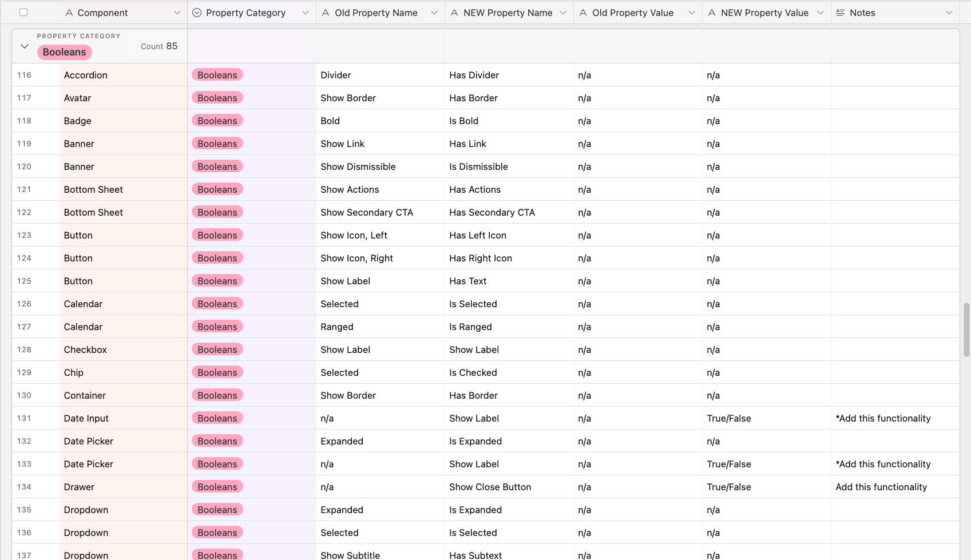The image size is (971, 560).
Task: Click row number 125
Action: tap(24, 281)
